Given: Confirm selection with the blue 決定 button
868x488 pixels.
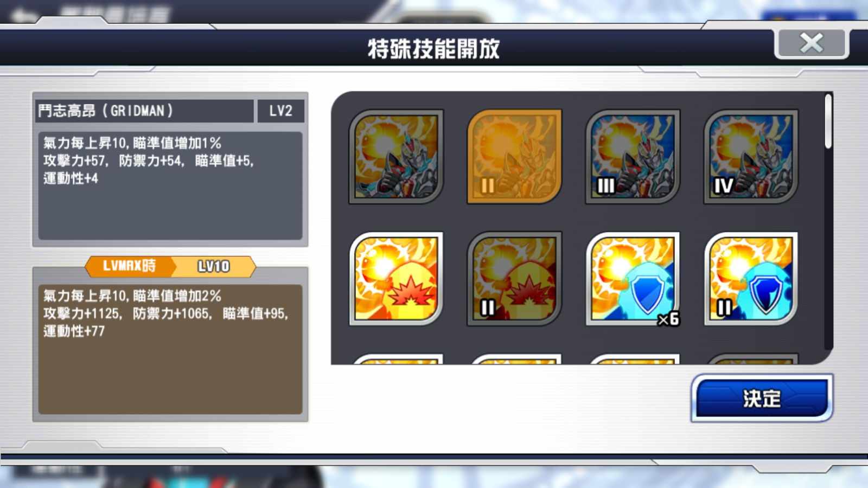Looking at the screenshot, I should [x=762, y=398].
